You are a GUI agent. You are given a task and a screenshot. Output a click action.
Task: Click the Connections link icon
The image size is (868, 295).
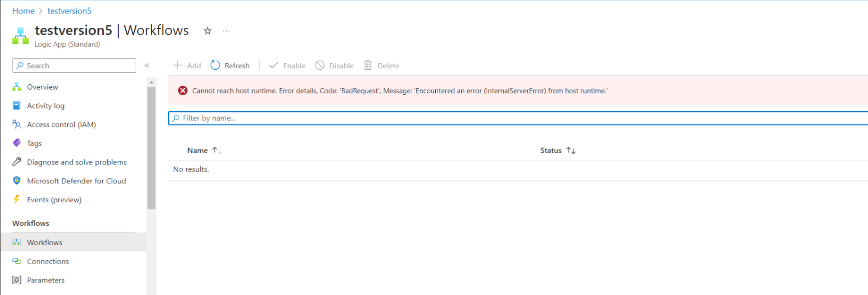point(16,261)
